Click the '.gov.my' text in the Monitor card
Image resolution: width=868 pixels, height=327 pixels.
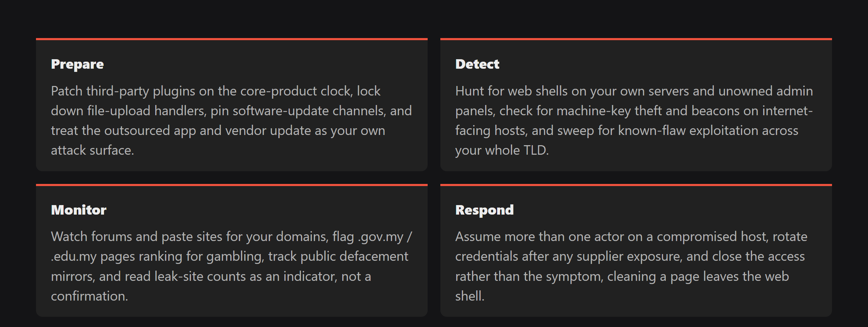coord(380,237)
